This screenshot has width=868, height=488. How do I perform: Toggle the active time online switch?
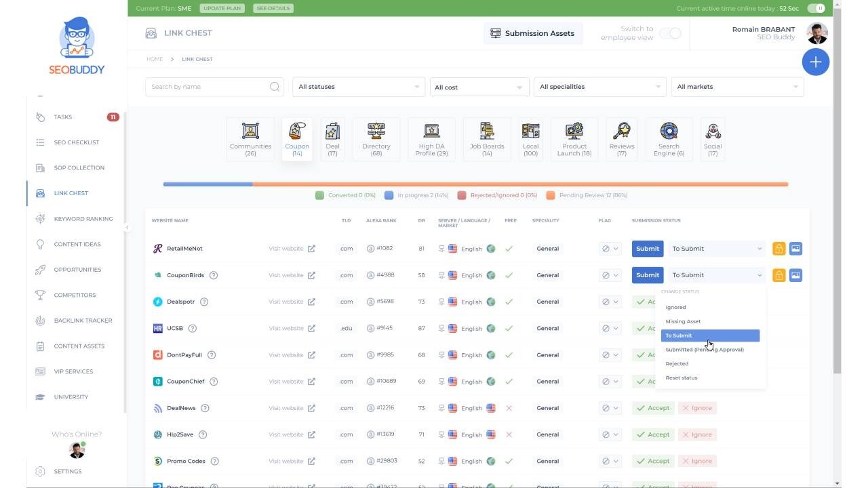816,8
